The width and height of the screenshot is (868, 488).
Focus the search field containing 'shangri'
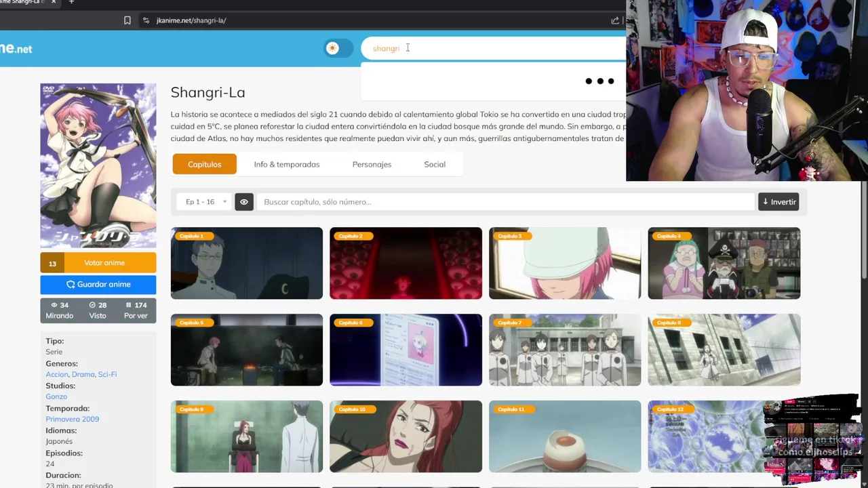click(494, 48)
